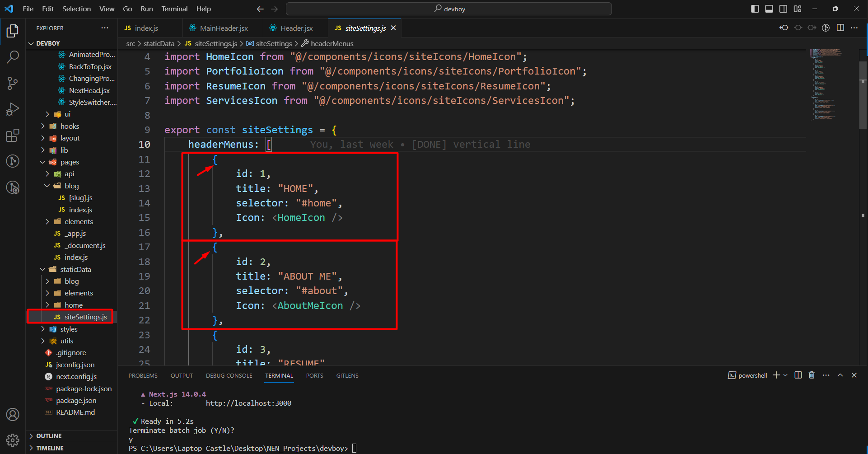868x454 pixels.
Task: Toggle the primary side bar
Action: (x=755, y=9)
